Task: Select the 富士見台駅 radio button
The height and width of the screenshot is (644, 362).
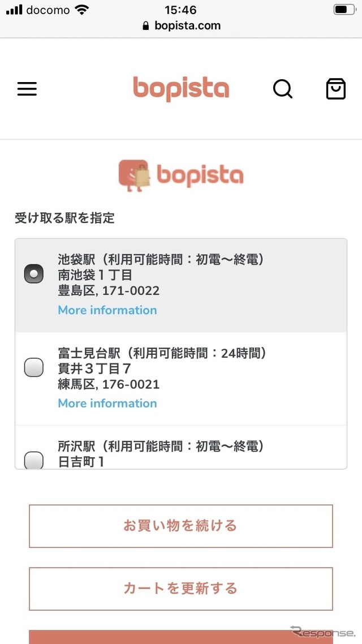Action: pyautogui.click(x=34, y=368)
